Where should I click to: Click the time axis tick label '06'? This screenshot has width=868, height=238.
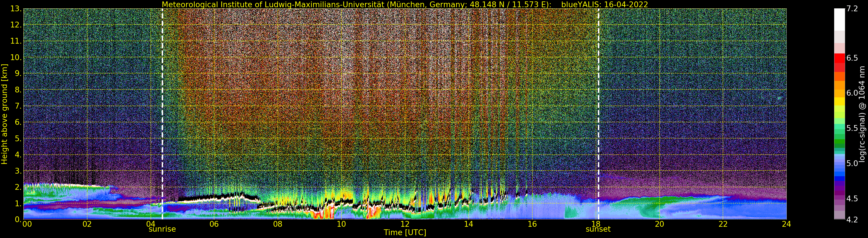point(214,224)
